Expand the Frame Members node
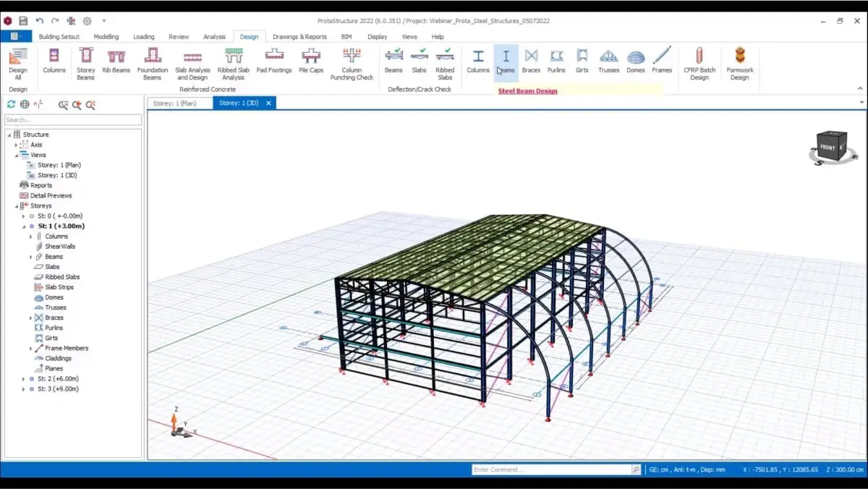The width and height of the screenshot is (868, 489). pos(30,348)
